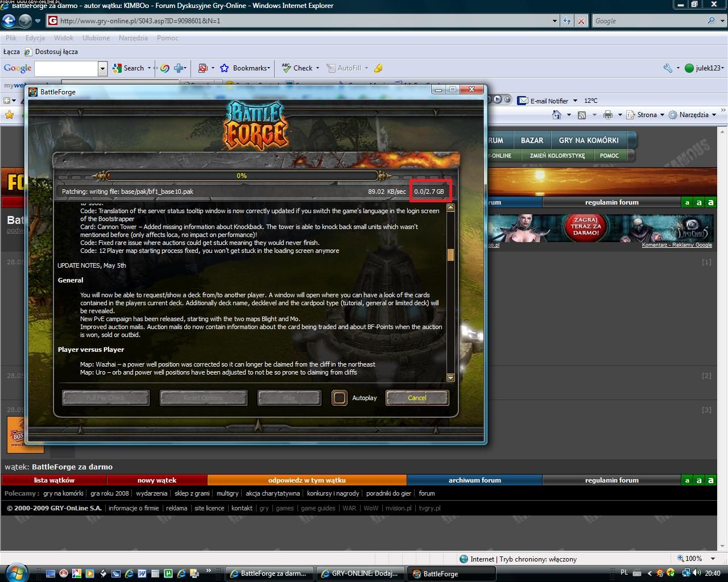Viewport: 728px width, 582px height.
Task: Expand the E-mail Notifier dropdown arrow
Action: [575, 101]
